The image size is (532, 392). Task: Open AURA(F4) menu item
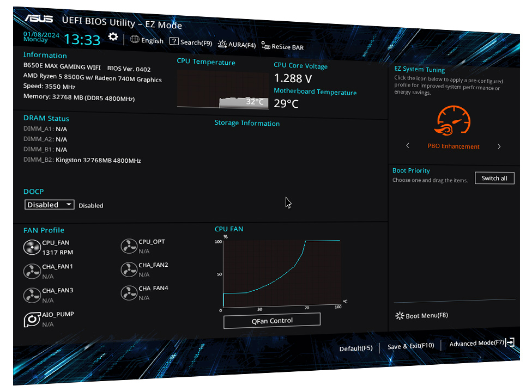pos(242,45)
